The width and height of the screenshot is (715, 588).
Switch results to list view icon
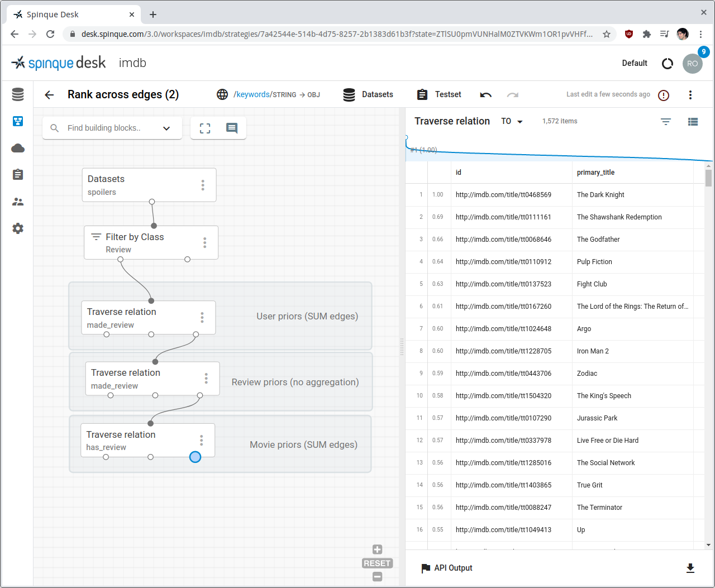pyautogui.click(x=693, y=122)
